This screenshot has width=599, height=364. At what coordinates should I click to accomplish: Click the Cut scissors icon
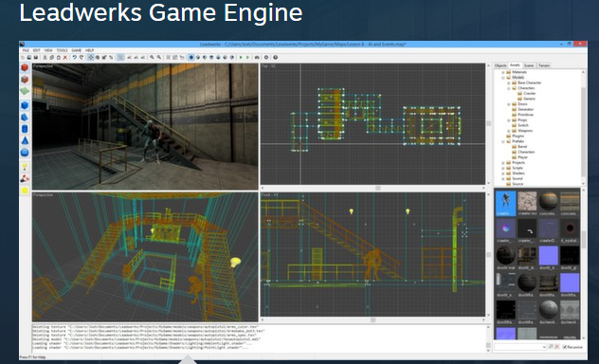pyautogui.click(x=45, y=57)
